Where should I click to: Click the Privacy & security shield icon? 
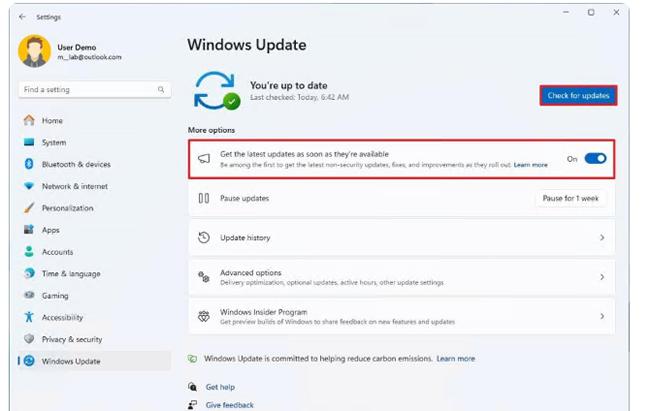point(29,339)
